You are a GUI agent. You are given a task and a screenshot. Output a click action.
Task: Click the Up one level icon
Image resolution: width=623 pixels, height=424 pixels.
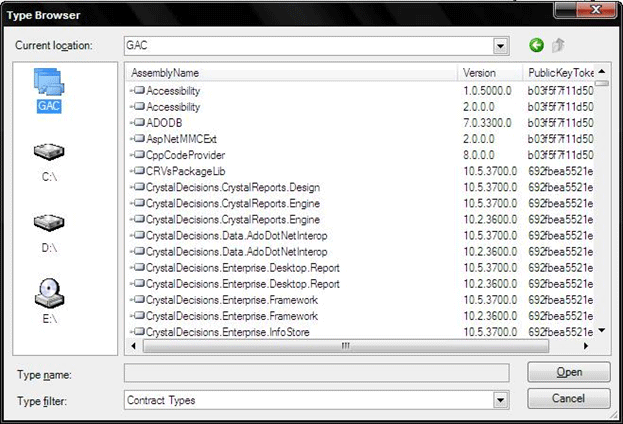(558, 45)
